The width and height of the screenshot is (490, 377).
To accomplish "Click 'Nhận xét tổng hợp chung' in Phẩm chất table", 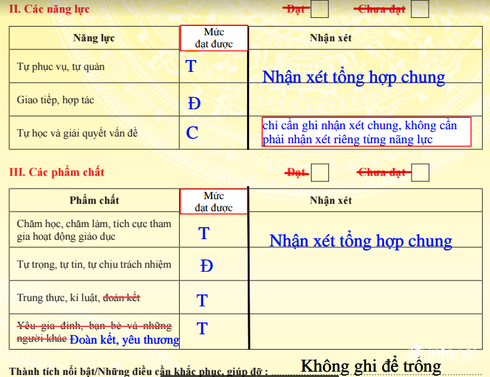I will [361, 241].
